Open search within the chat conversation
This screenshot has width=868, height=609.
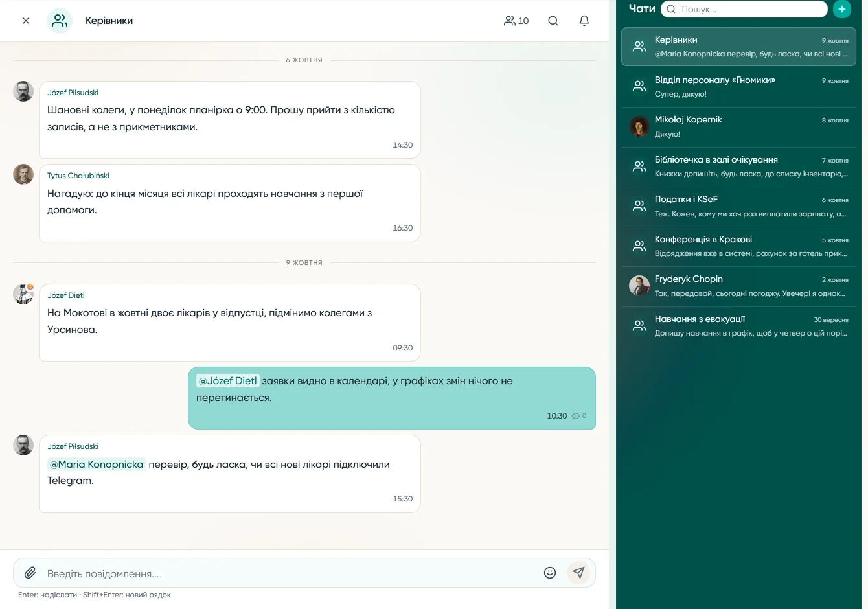coord(553,21)
